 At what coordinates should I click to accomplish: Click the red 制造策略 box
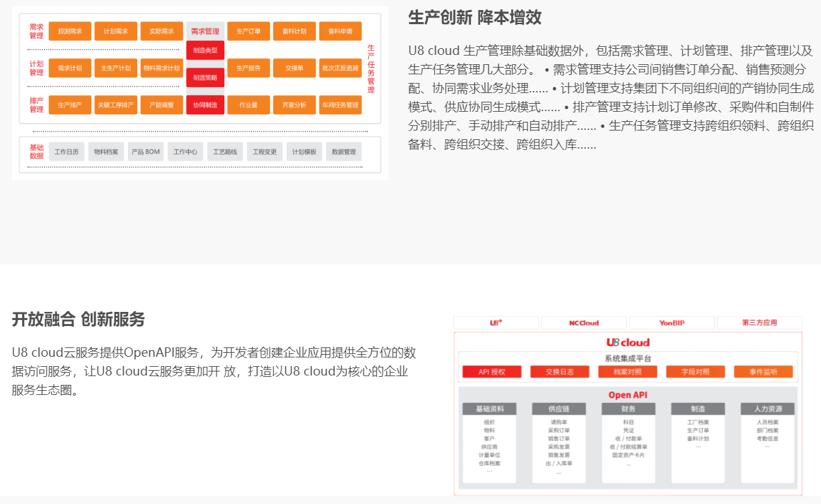(x=205, y=78)
